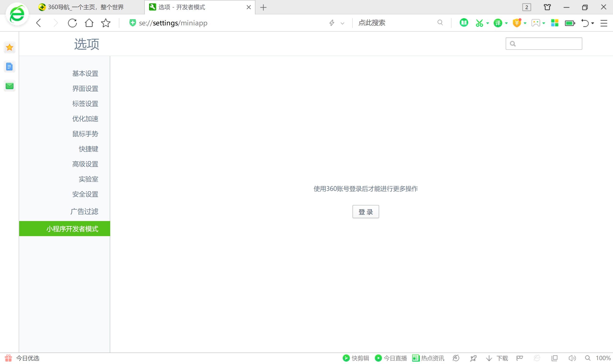This screenshot has height=364, width=613.
Task: Expand the wallet shield dropdown arrow
Action: [x=525, y=23]
